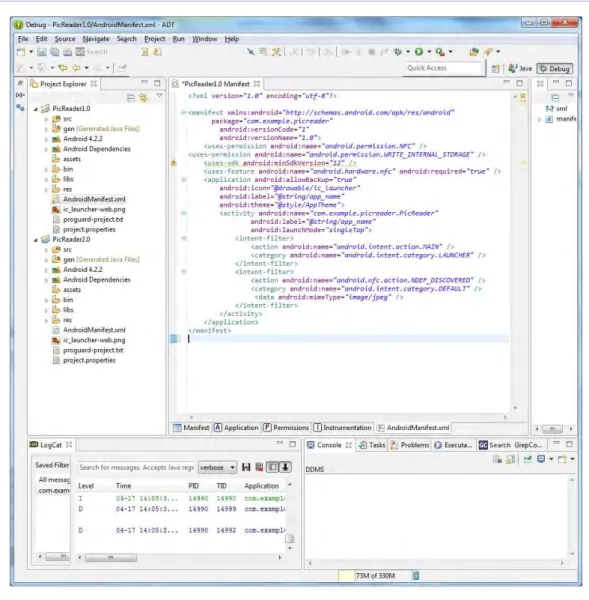Save the LogCat log with floppy icon
Screen dimensions: 589x600
246,467
